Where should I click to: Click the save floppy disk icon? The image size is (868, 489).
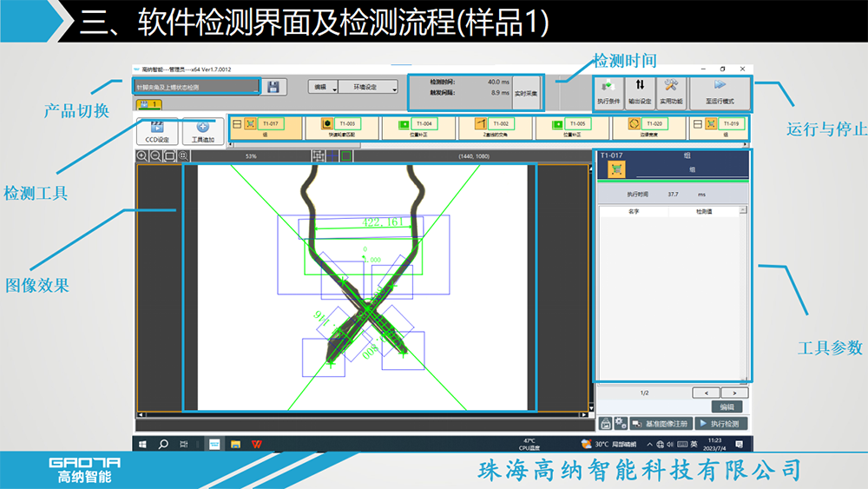click(273, 87)
